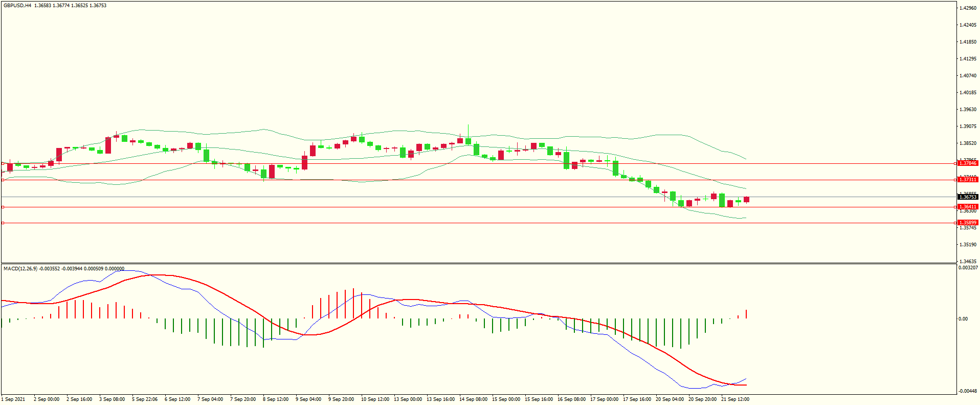Select the 1.37846 red price tag
980x405 pixels.
click(x=968, y=163)
